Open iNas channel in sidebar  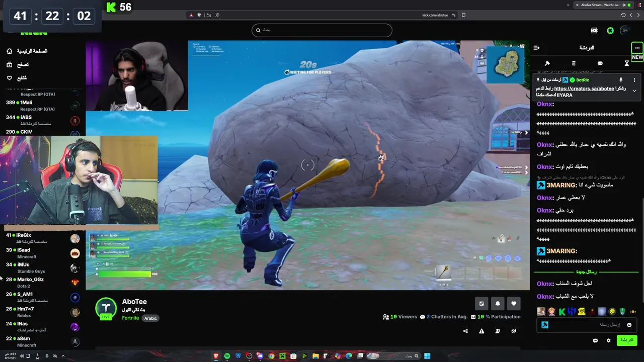click(43, 326)
